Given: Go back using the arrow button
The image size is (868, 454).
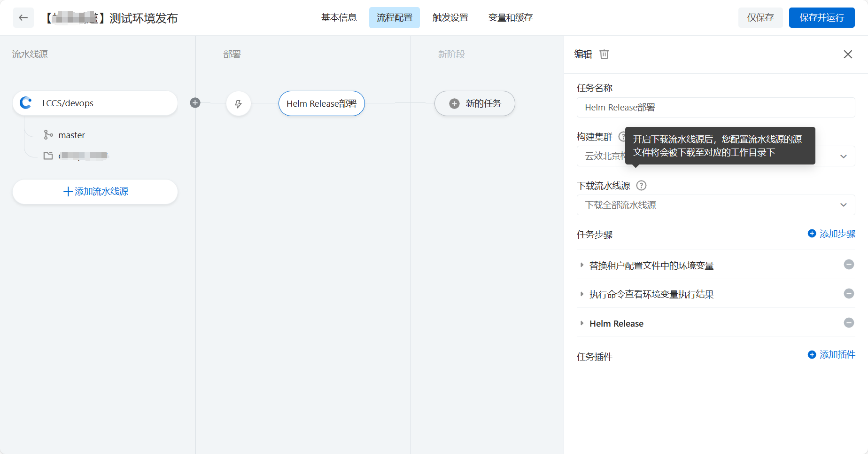Looking at the screenshot, I should pyautogui.click(x=23, y=18).
